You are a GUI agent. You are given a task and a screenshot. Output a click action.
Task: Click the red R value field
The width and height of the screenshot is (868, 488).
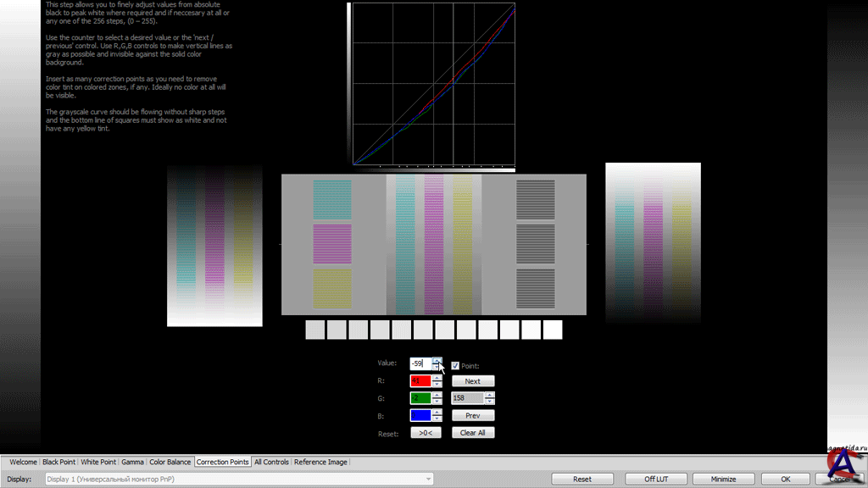click(420, 381)
